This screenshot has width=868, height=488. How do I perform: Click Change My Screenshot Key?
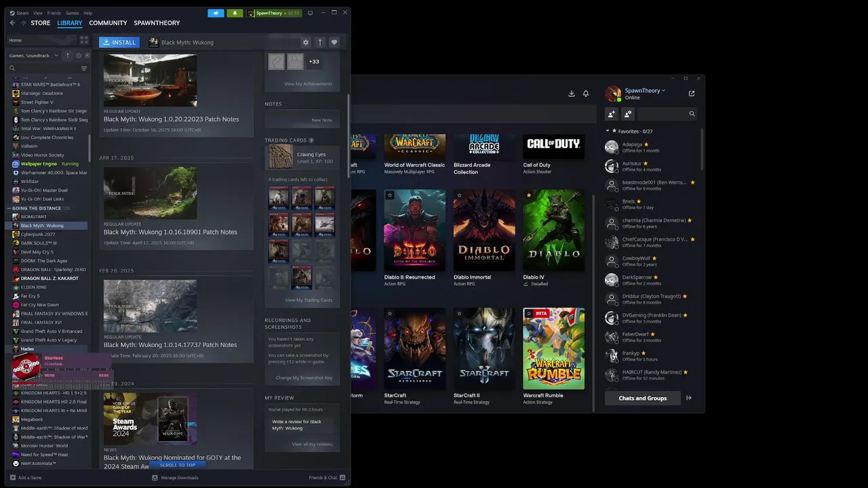[x=304, y=378]
